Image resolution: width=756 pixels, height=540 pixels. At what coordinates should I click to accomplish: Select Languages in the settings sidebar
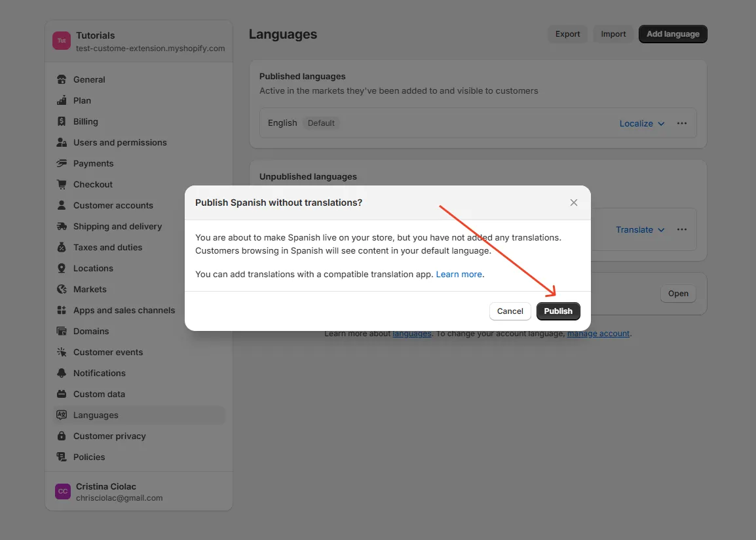pyautogui.click(x=96, y=415)
